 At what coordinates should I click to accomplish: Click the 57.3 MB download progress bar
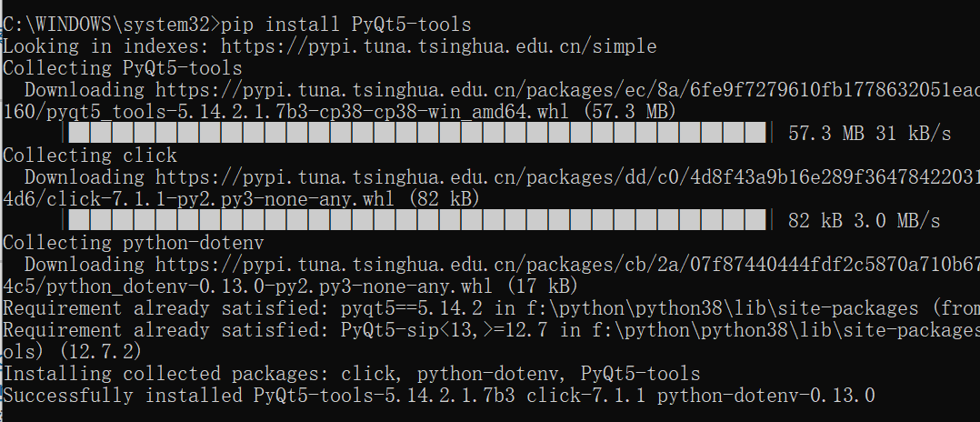point(416,134)
